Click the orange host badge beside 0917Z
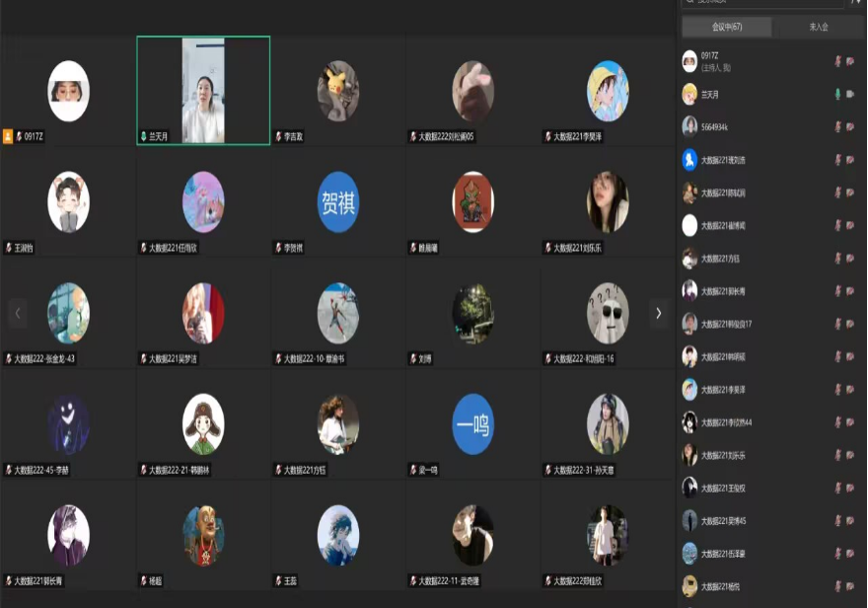868x608 pixels. 8,137
